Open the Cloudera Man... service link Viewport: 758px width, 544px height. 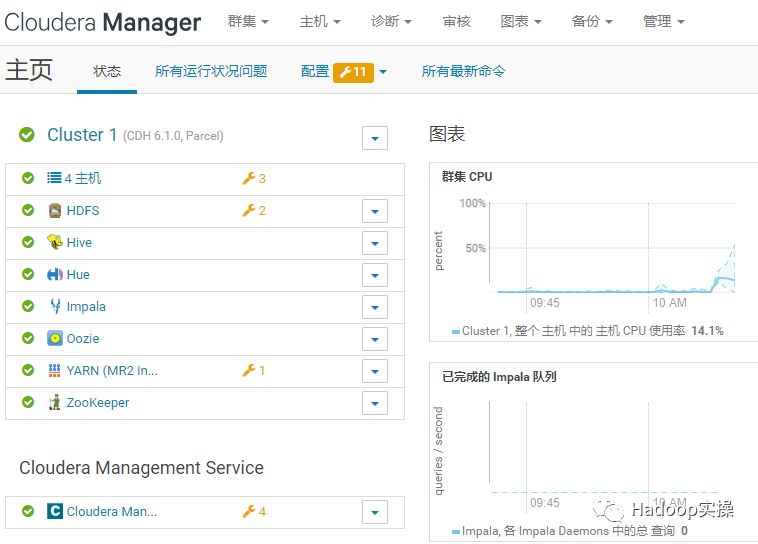click(x=112, y=512)
